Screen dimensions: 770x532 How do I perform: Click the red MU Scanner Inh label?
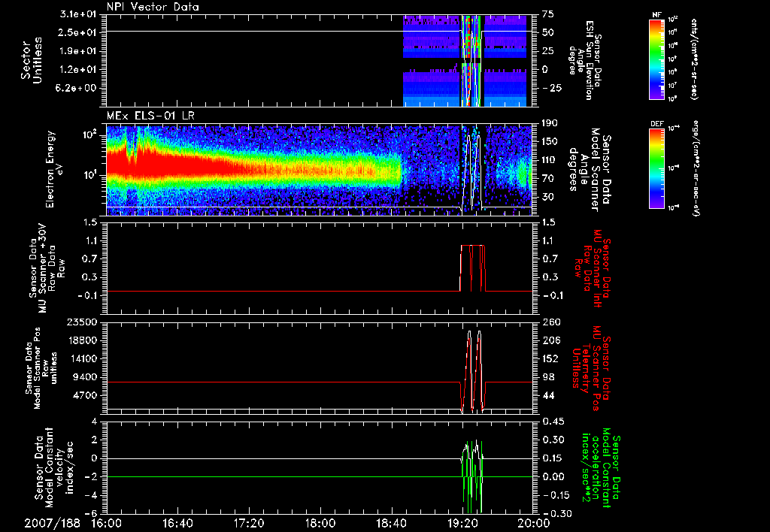pos(591,268)
